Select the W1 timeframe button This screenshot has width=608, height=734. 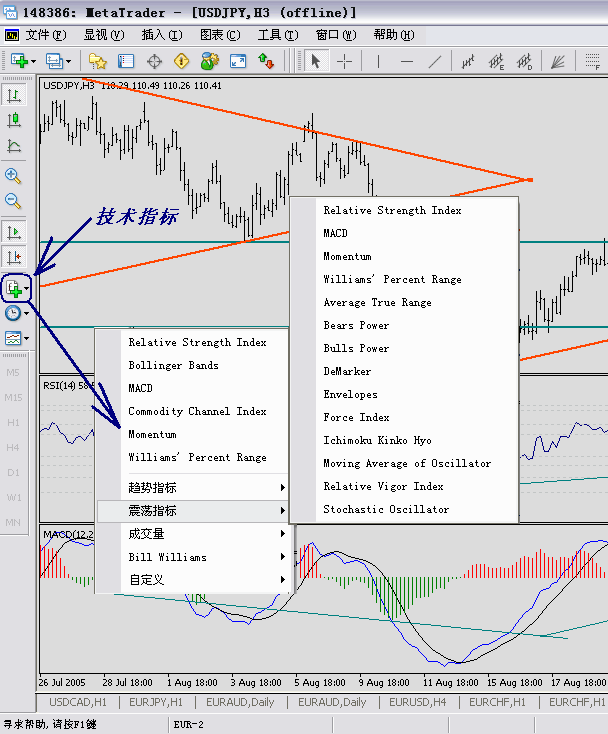13,497
